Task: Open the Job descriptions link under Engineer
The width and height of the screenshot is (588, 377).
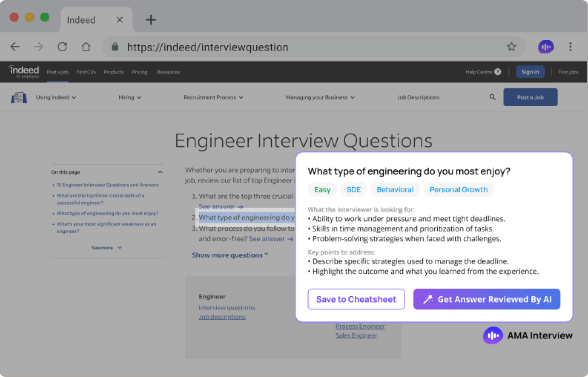Action: [x=222, y=317]
